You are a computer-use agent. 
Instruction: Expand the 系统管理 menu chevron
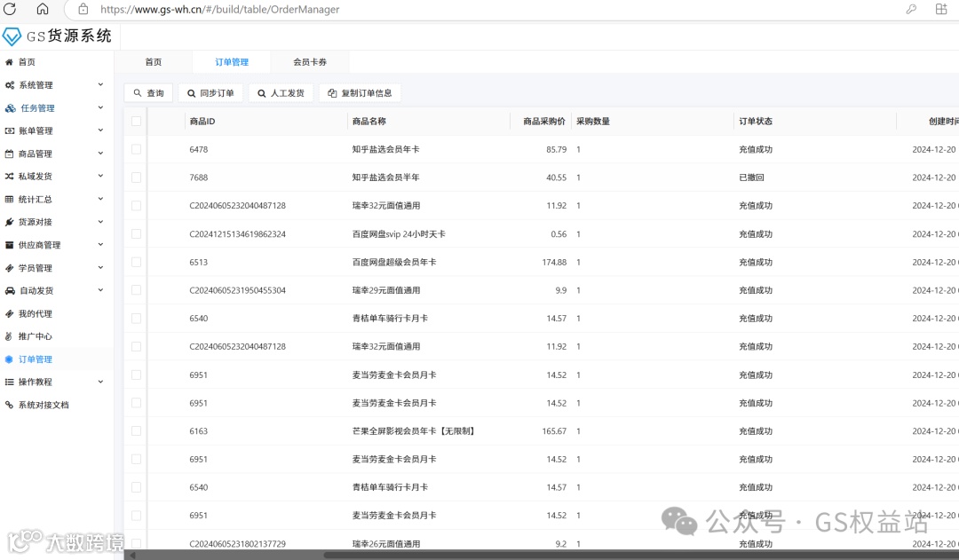click(x=100, y=84)
